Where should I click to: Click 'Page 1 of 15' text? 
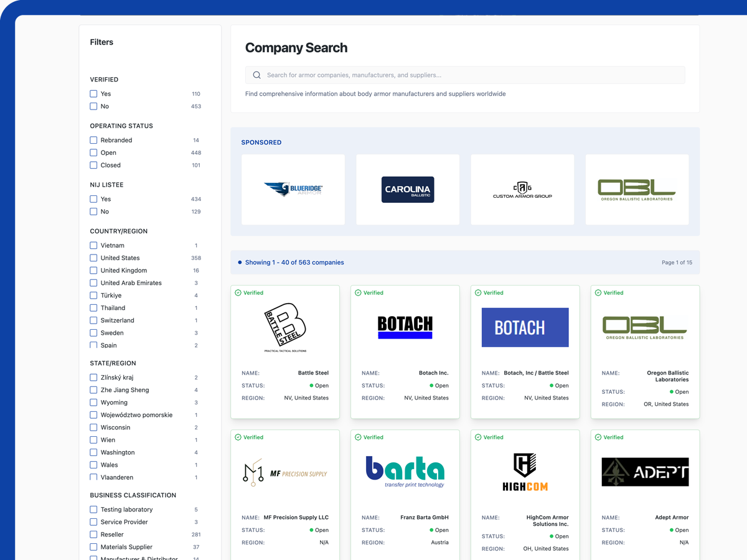coord(677,263)
